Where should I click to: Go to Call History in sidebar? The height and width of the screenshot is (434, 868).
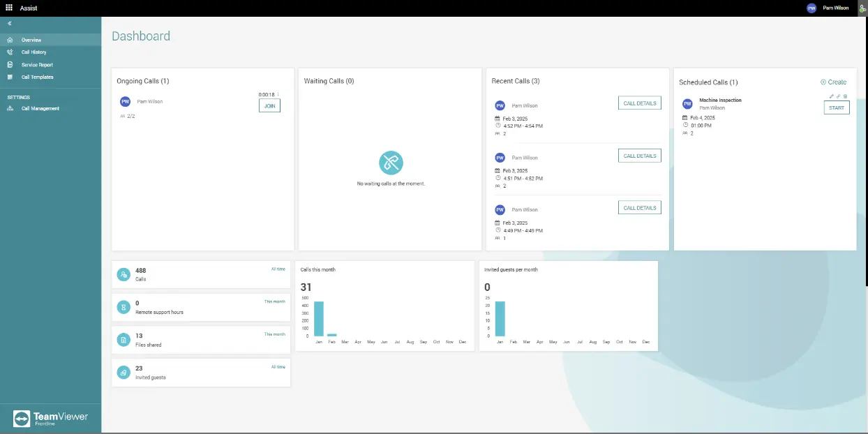pyautogui.click(x=50, y=52)
